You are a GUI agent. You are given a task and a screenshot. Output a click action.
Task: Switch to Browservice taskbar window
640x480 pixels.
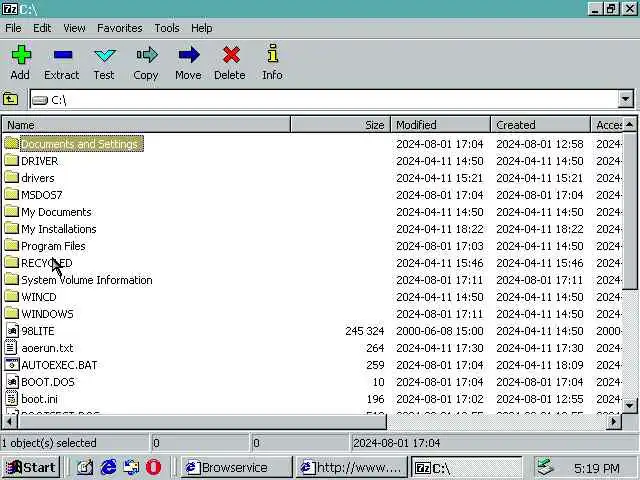(x=236, y=467)
